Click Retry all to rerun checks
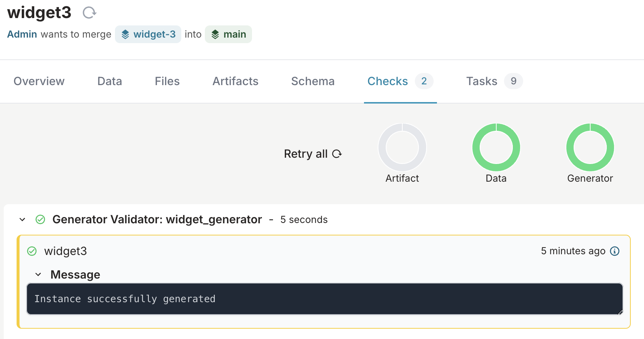 (306, 154)
